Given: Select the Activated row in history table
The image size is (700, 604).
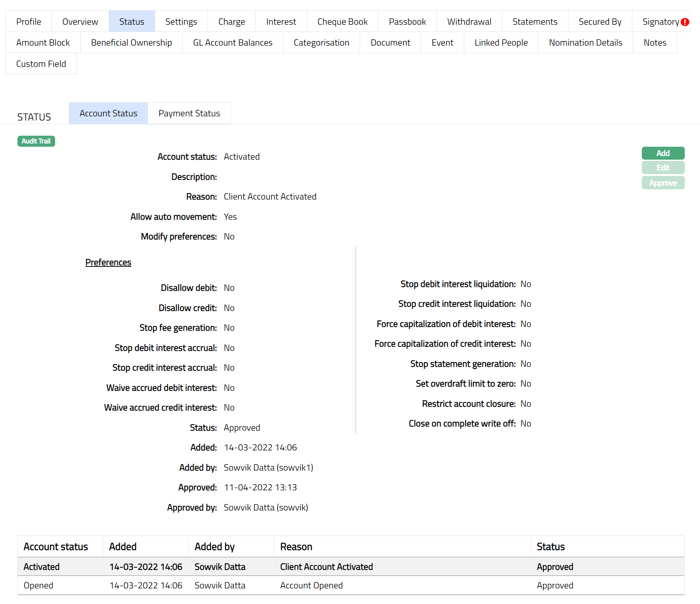Looking at the screenshot, I should pos(351,567).
